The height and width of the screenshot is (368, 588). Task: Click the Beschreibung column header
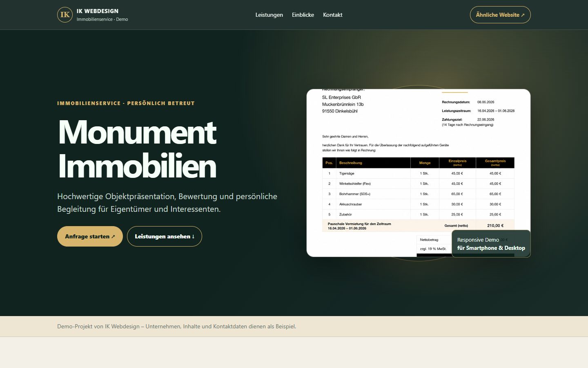351,163
